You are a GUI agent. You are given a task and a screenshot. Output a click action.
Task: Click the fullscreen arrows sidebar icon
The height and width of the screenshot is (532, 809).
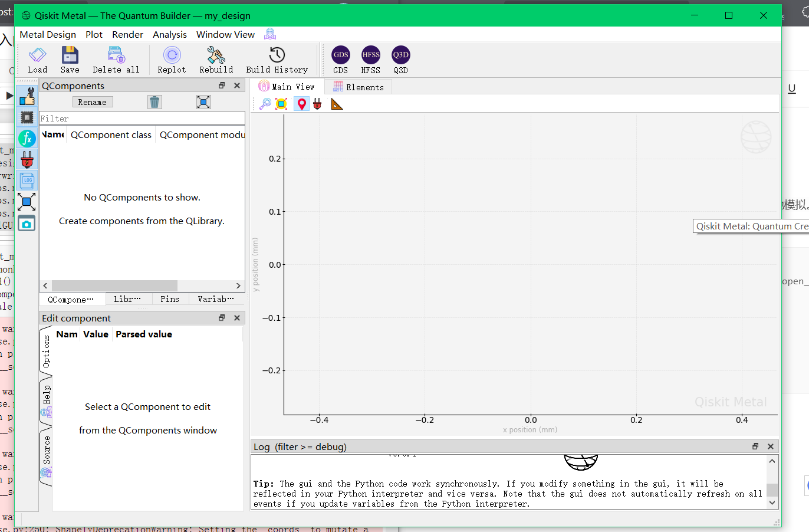click(27, 202)
